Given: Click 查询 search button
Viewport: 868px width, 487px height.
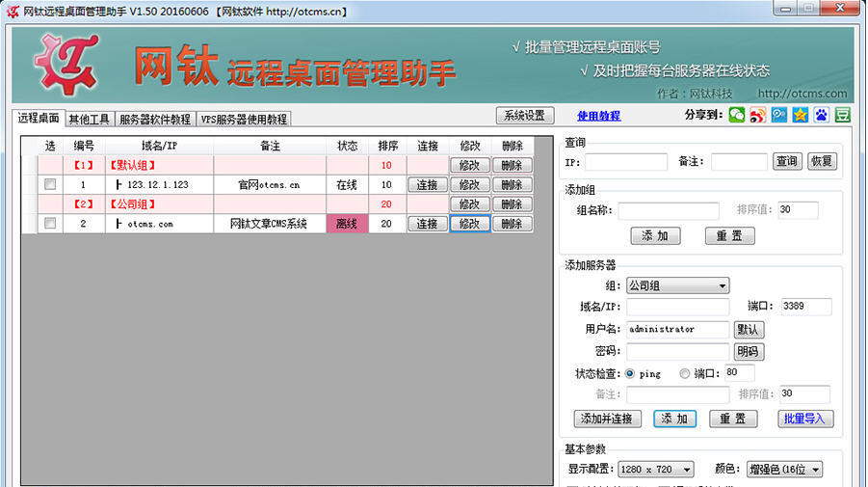Looking at the screenshot, I should click(787, 161).
